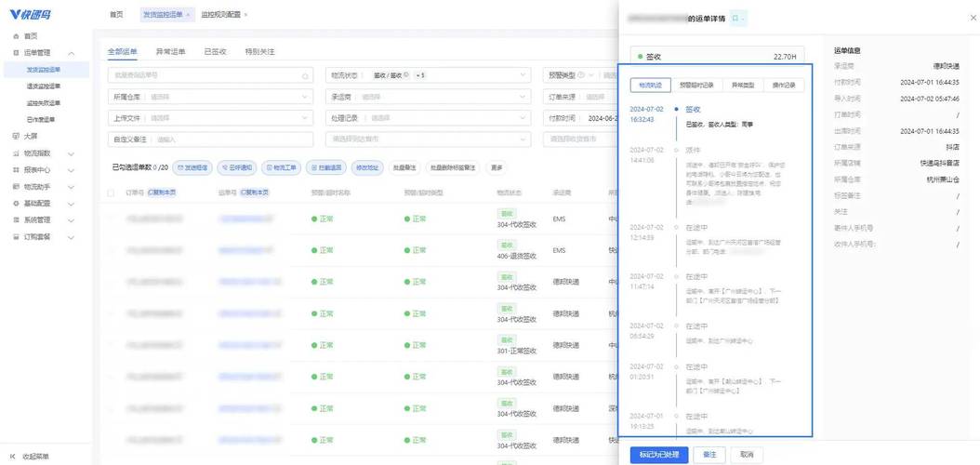Switch to the 已签收 tab

pyautogui.click(x=215, y=52)
